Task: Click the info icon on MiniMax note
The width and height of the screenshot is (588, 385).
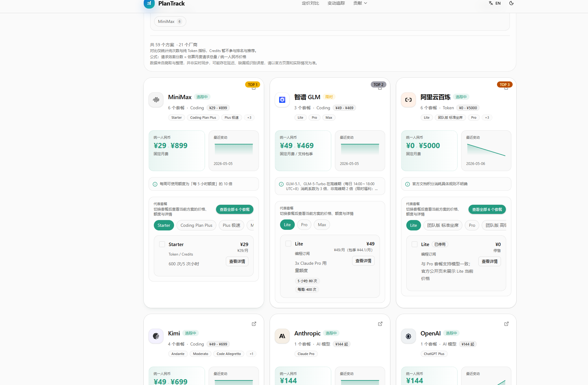Action: (155, 184)
